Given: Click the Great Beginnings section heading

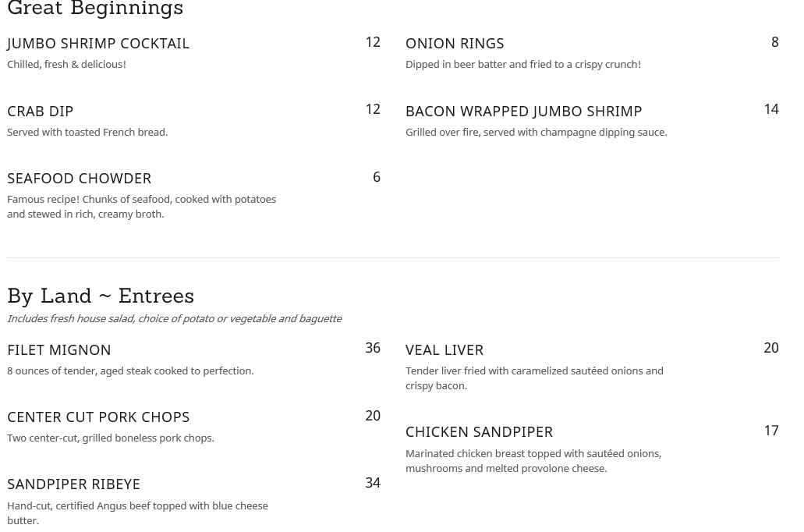Looking at the screenshot, I should point(95,9).
